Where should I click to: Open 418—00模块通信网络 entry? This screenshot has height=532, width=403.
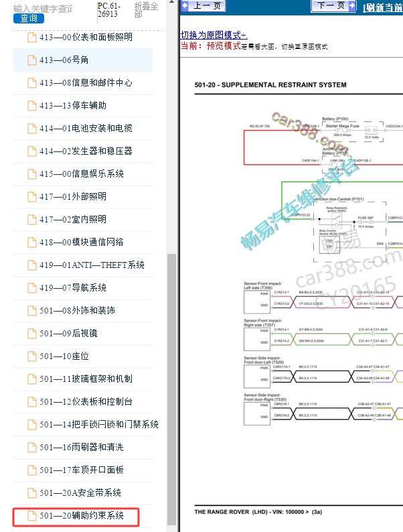click(83, 243)
